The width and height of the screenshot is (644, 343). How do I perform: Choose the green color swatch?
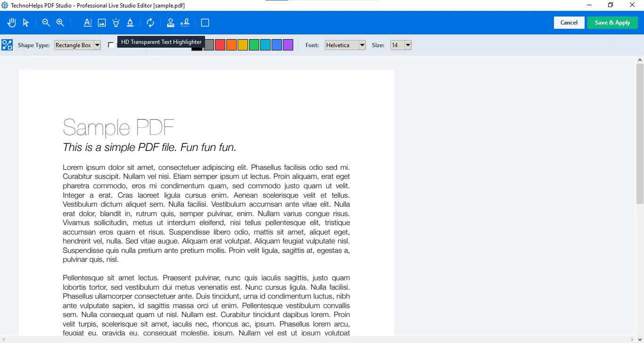[x=254, y=45]
